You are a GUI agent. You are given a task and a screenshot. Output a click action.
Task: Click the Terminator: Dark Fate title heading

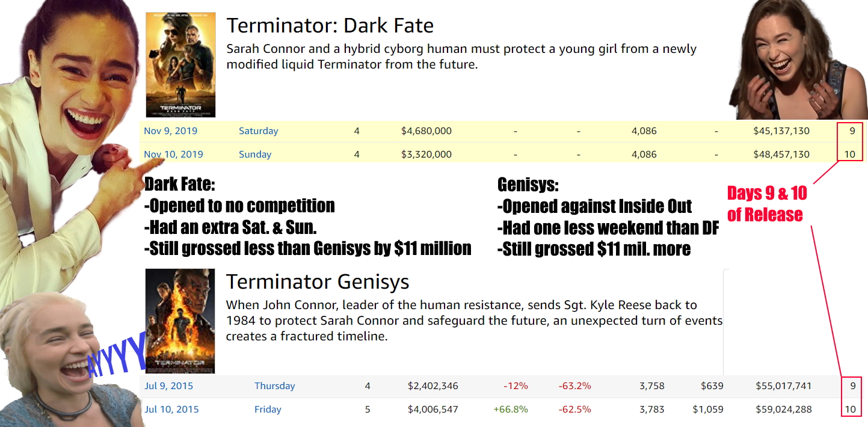[x=330, y=25]
